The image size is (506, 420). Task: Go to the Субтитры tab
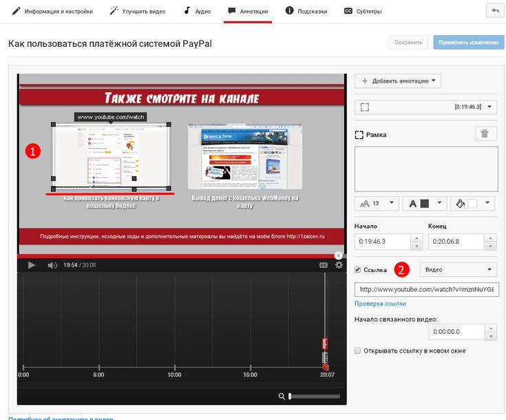[363, 11]
